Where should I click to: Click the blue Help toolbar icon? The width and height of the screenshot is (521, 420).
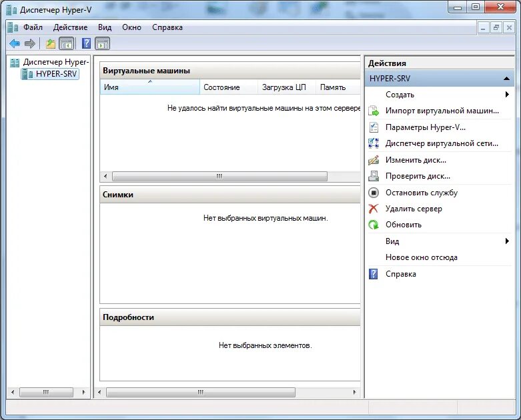coord(87,43)
